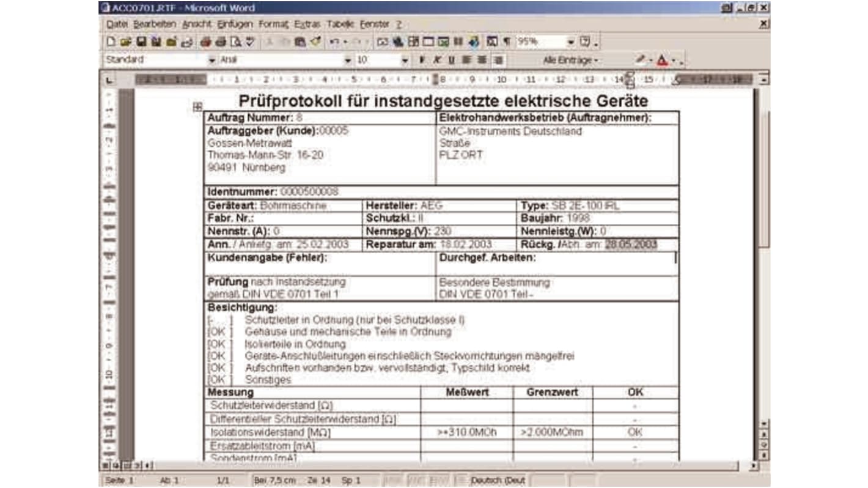Click the highlighted date 28.05.2003

coord(631,245)
